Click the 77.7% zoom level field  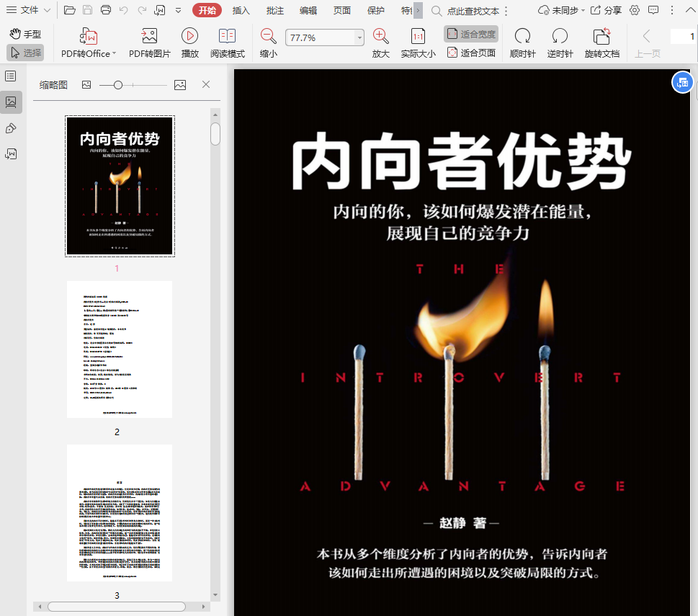point(320,38)
